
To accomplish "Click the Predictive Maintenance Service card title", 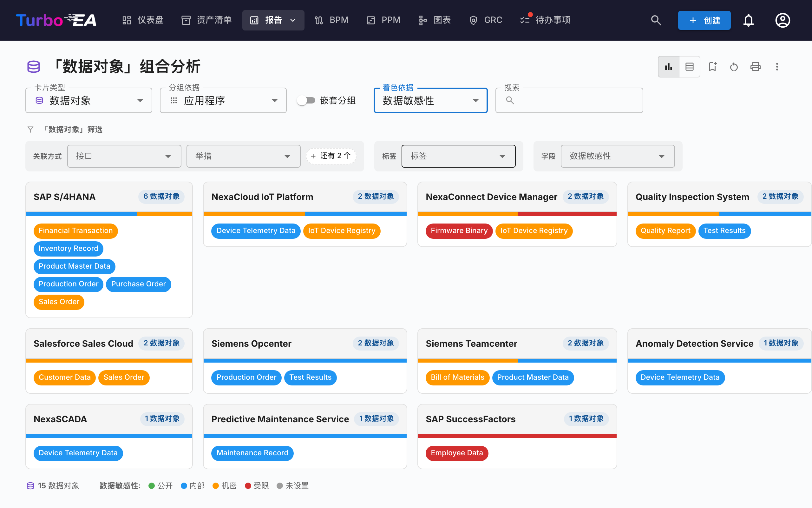I will pyautogui.click(x=280, y=419).
